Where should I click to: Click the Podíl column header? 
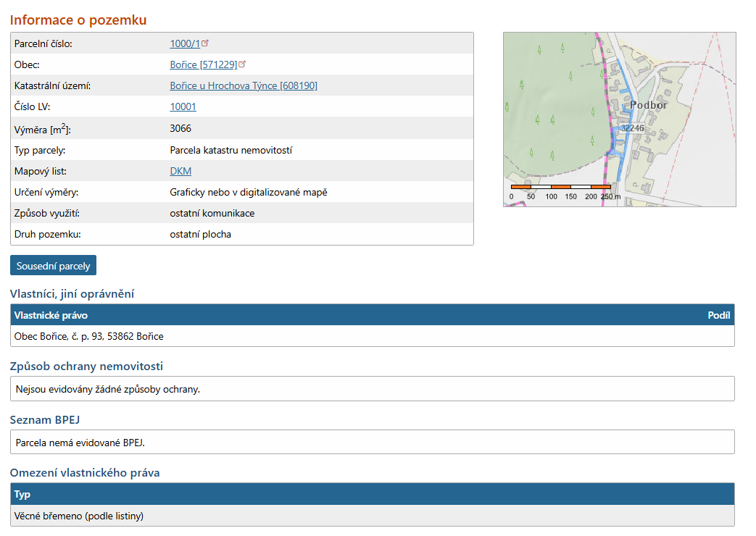click(718, 315)
